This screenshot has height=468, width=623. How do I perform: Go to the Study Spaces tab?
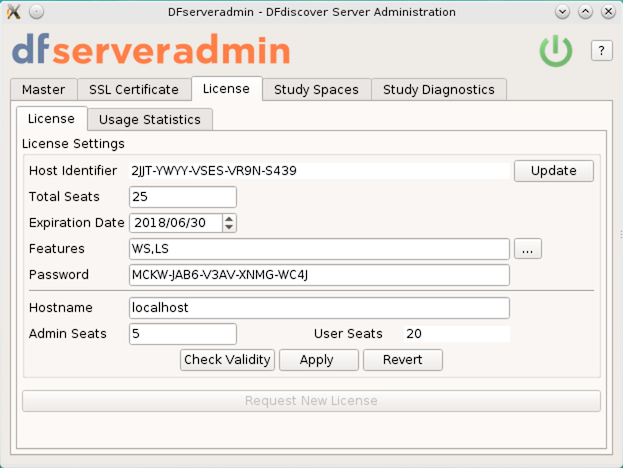point(316,90)
